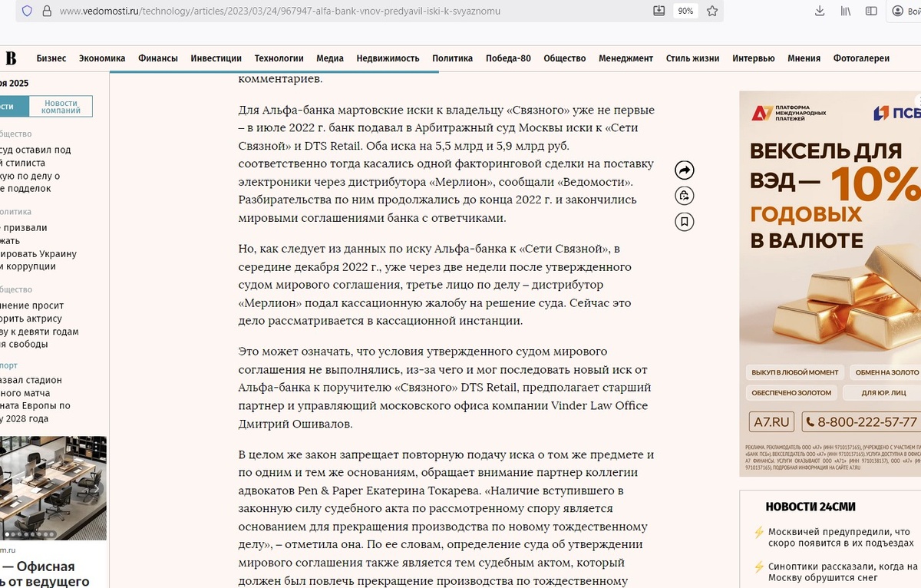This screenshot has width=921, height=588.
Task: Click the Обеспечено золотом ad button
Action: pos(791,393)
